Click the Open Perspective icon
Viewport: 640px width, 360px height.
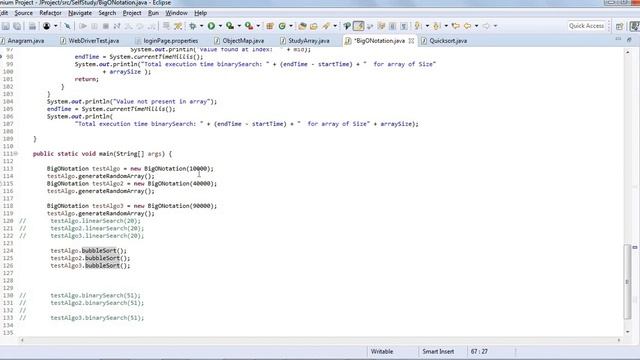click(620, 26)
